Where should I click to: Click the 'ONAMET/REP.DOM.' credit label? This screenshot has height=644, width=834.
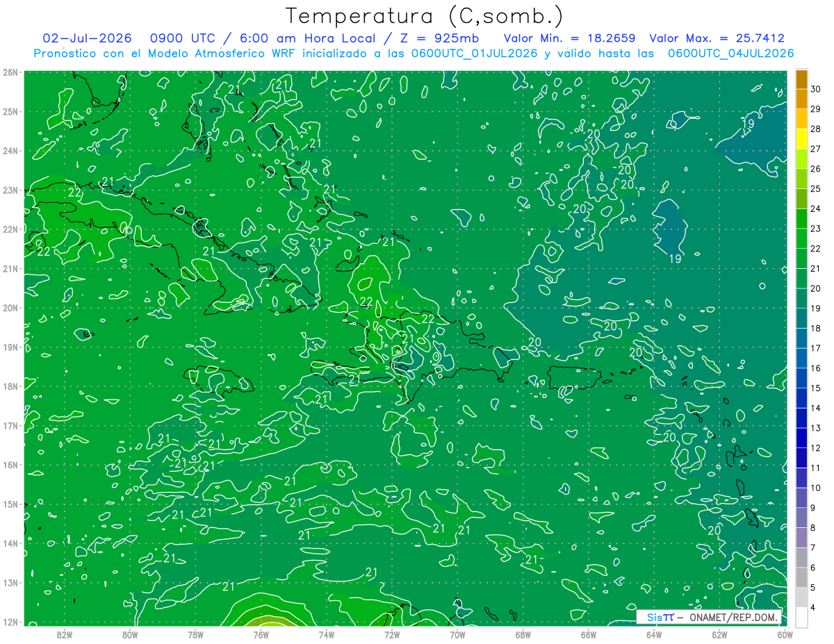pyautogui.click(x=733, y=617)
